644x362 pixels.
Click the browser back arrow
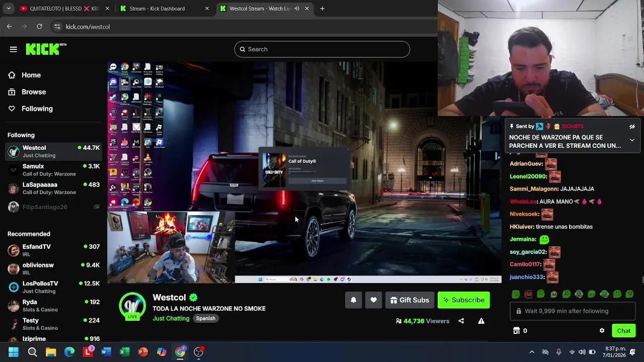[10, 27]
